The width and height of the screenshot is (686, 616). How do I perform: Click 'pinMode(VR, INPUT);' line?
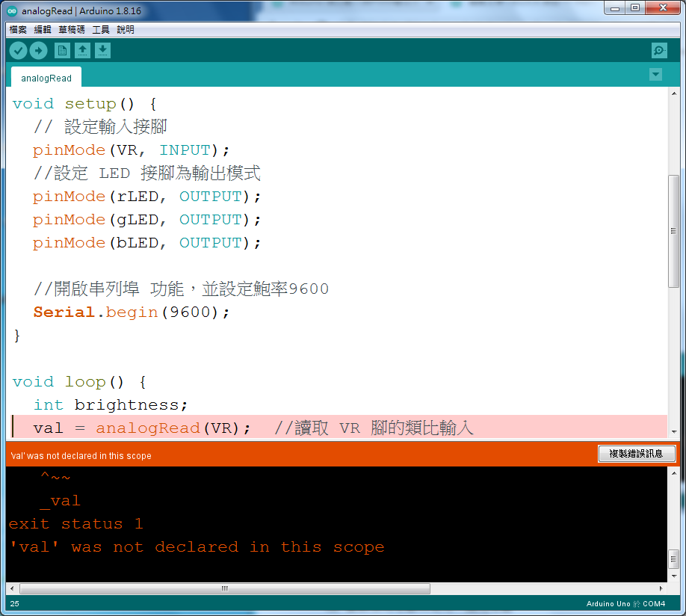[131, 150]
